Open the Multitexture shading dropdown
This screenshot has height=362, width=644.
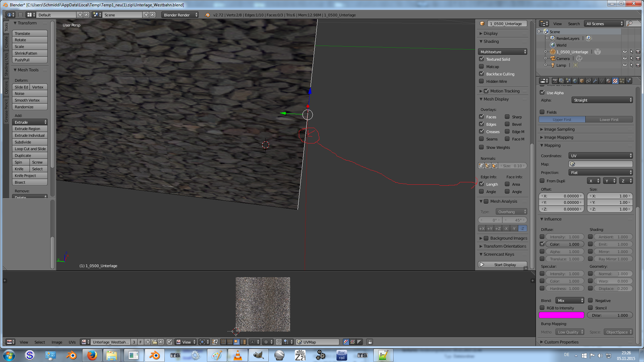502,52
